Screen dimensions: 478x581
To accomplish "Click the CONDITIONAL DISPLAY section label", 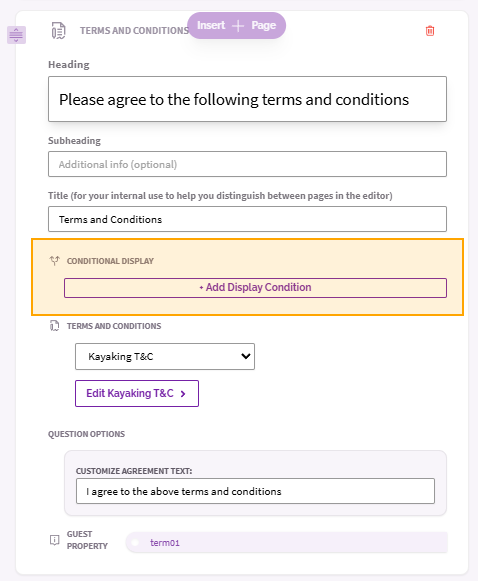I will coord(110,261).
